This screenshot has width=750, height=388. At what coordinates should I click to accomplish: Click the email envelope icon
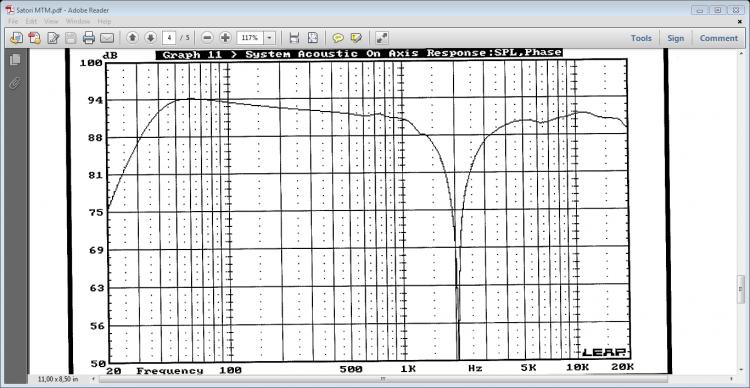pyautogui.click(x=107, y=38)
